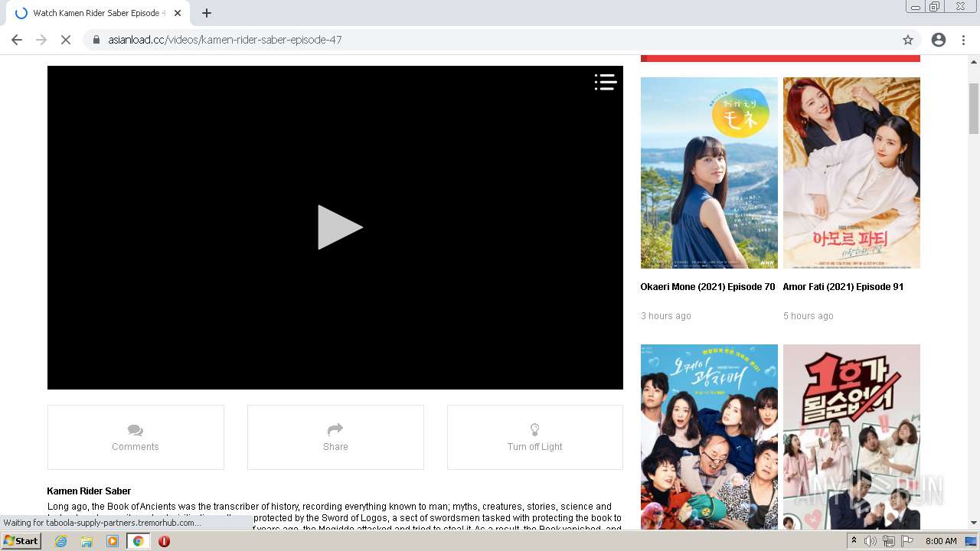This screenshot has height=551, width=980.
Task: Open the media player taskbar icon
Action: pos(113,541)
